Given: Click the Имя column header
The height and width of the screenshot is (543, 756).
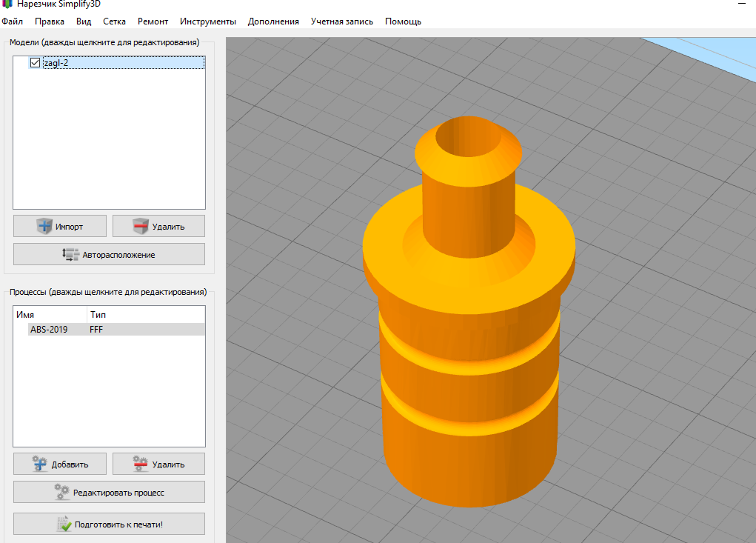Looking at the screenshot, I should point(25,315).
